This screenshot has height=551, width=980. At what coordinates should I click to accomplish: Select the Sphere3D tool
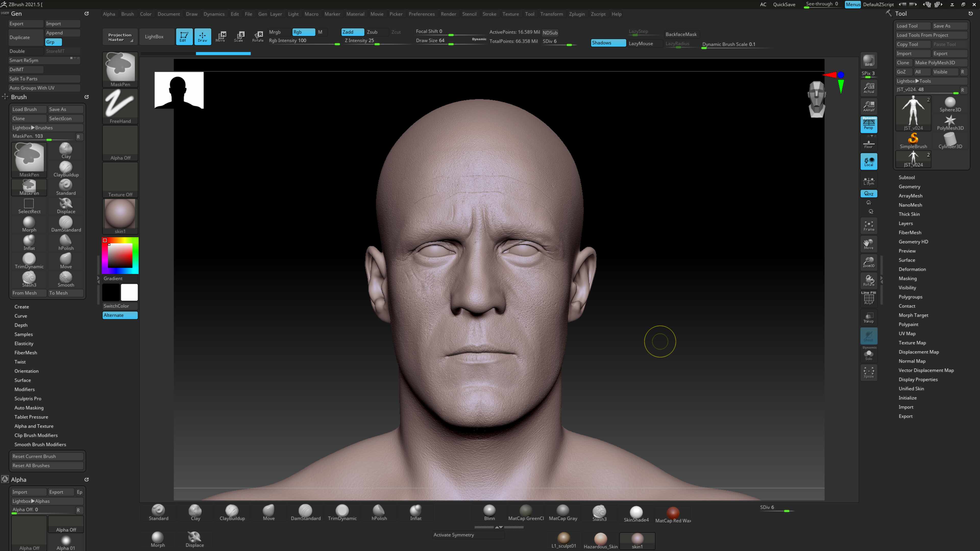pos(950,104)
